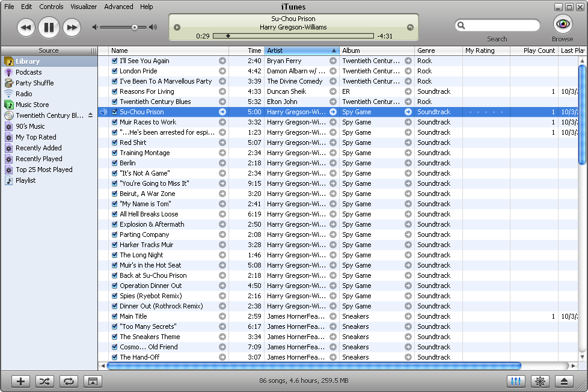Open the Edit menu

(26, 7)
